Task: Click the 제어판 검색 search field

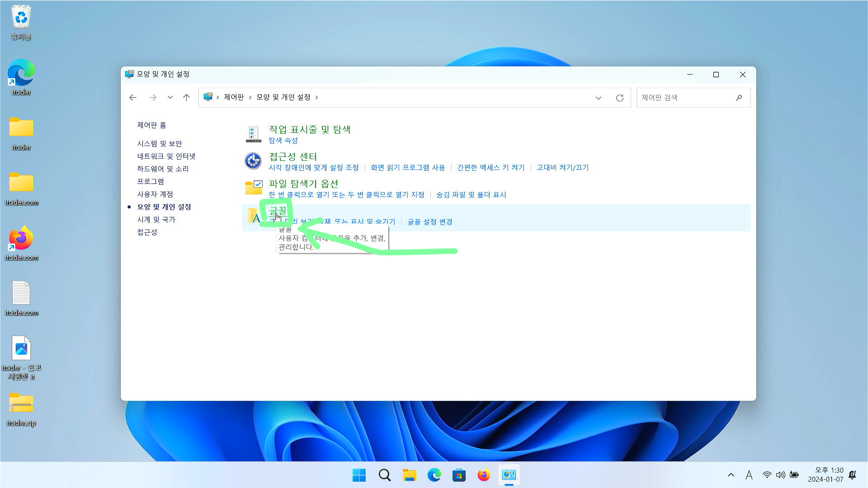Action: point(687,97)
